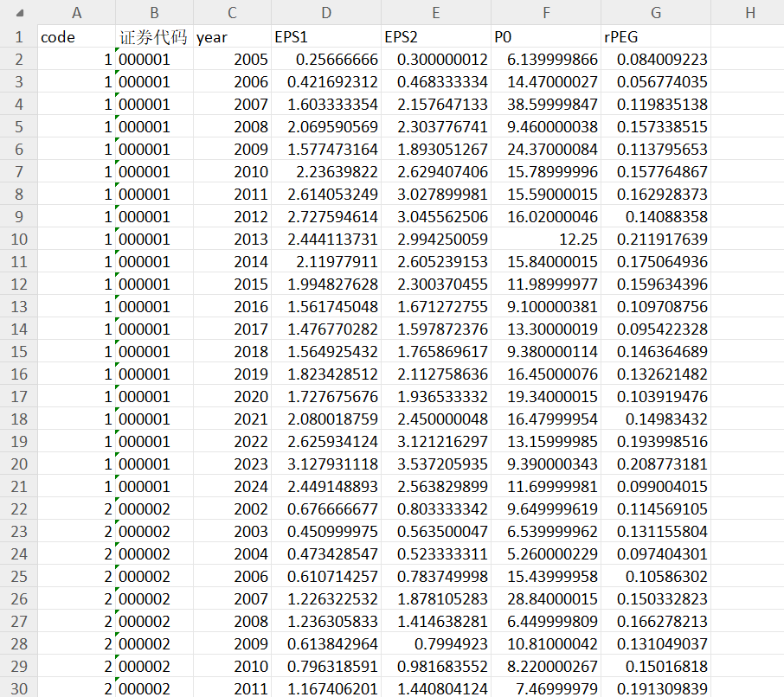
Task: Select the cell with value 0.7994923
Action: tap(436, 643)
